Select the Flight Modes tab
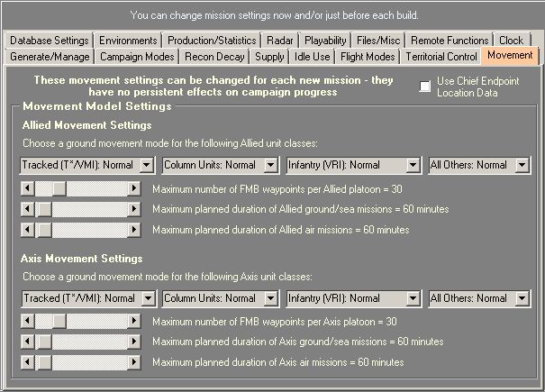Image resolution: width=545 pixels, height=392 pixels. coord(369,57)
